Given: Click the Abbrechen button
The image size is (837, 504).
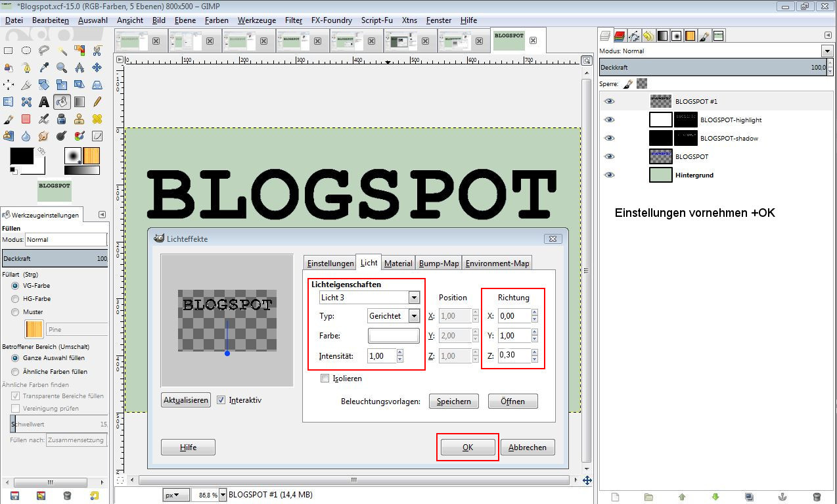Looking at the screenshot, I should click(x=528, y=447).
